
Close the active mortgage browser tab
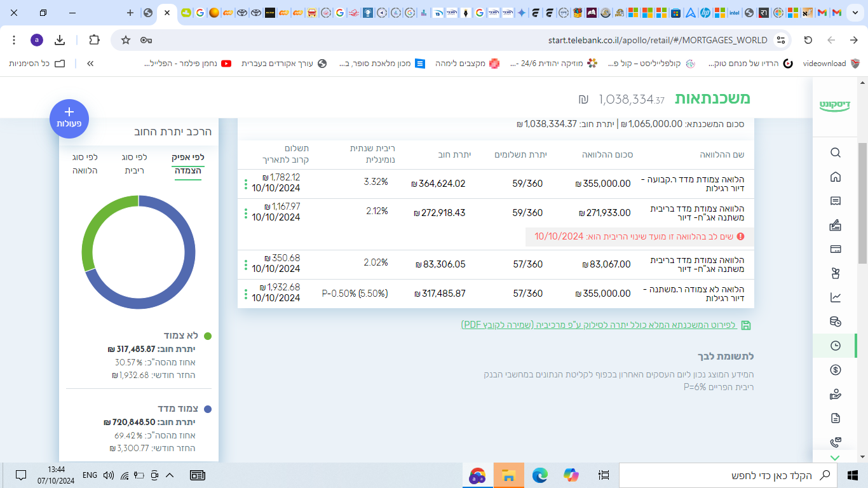coord(168,13)
